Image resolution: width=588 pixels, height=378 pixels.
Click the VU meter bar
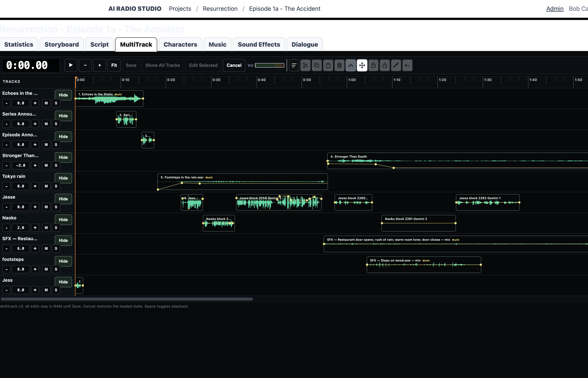[270, 65]
